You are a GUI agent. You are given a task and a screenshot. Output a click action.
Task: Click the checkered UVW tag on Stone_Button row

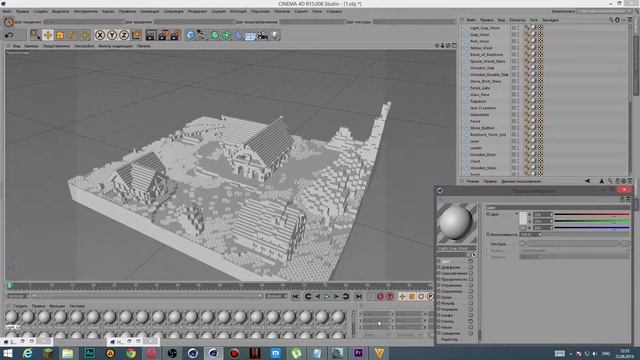coord(540,128)
